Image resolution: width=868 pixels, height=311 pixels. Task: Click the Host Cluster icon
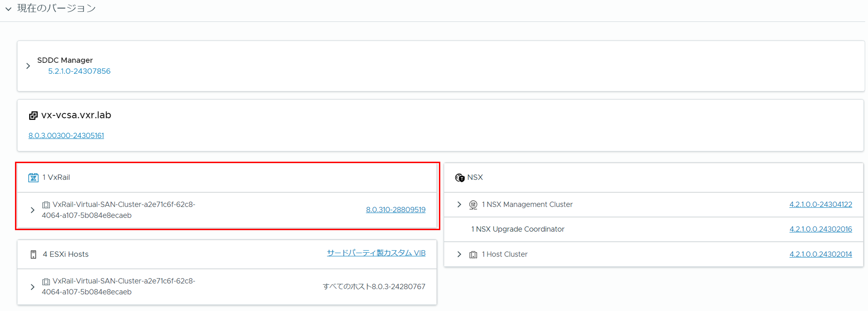pos(473,255)
